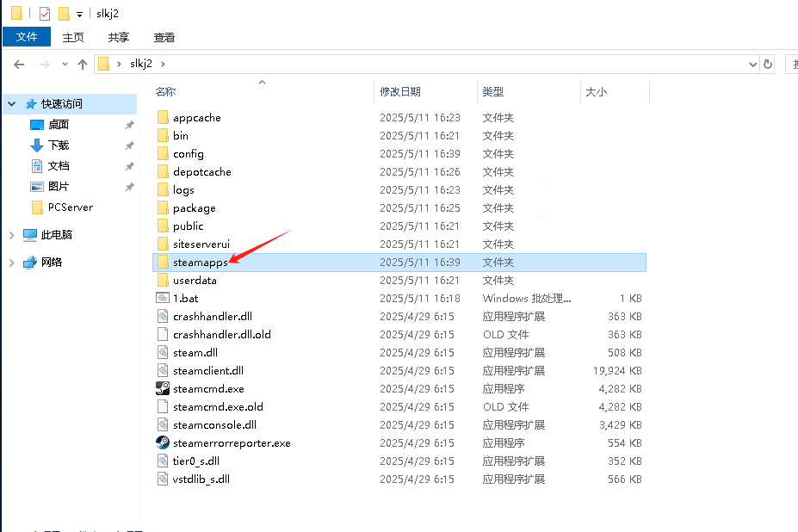
Task: Open PCServer folder in sidebar
Action: tap(71, 207)
